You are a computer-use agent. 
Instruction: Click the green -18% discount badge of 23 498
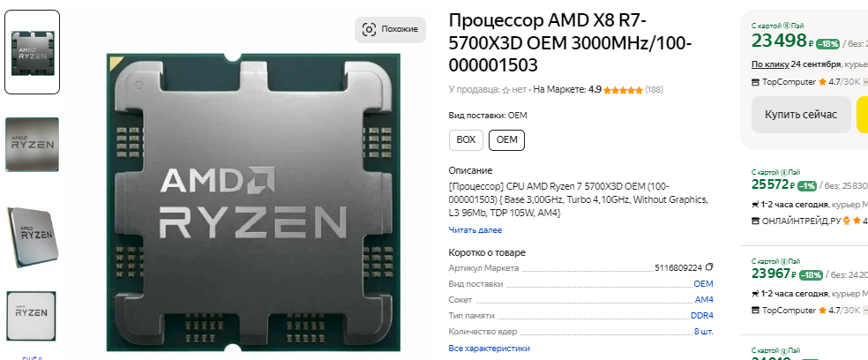(827, 44)
